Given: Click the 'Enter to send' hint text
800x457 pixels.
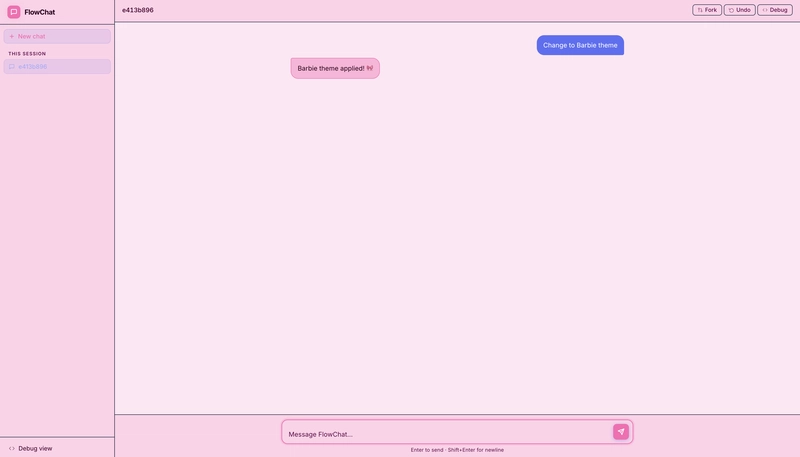Looking at the screenshot, I should [457, 450].
